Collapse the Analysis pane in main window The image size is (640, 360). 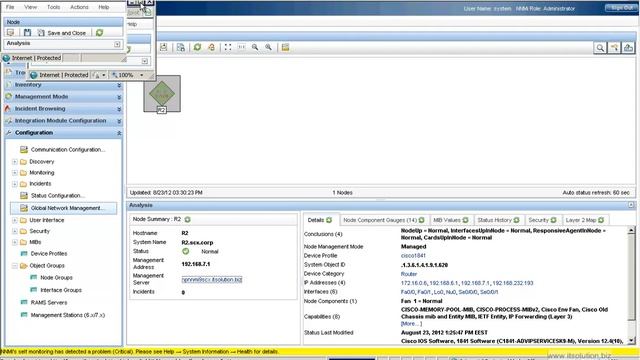click(x=631, y=205)
